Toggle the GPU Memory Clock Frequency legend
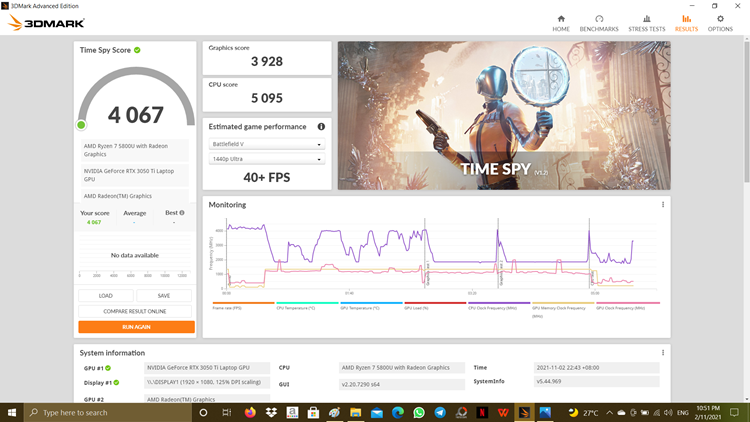Screen dimensions: 750x422 point(563,309)
